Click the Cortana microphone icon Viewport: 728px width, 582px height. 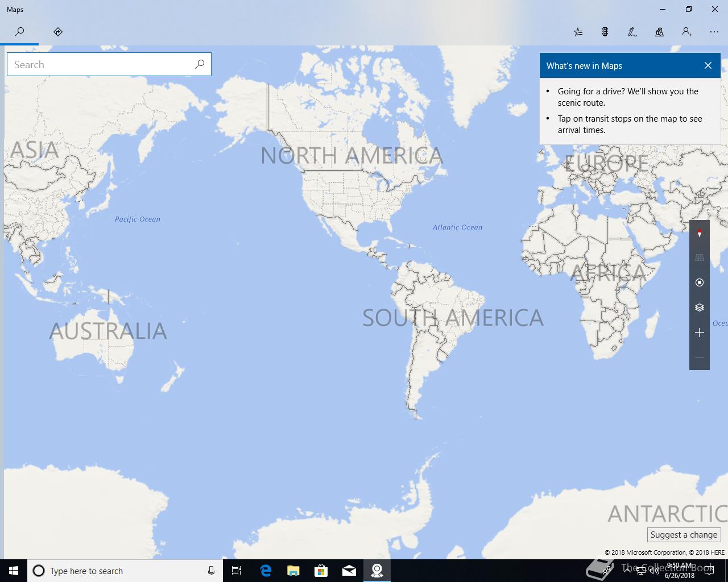click(211, 571)
